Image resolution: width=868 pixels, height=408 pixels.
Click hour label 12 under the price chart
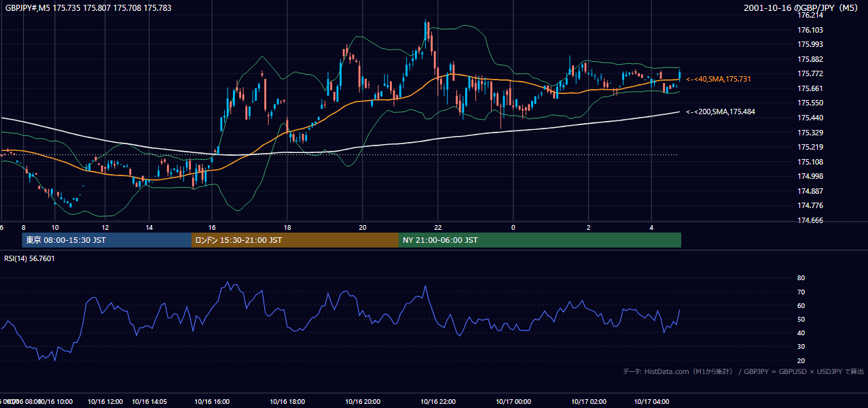coord(105,227)
